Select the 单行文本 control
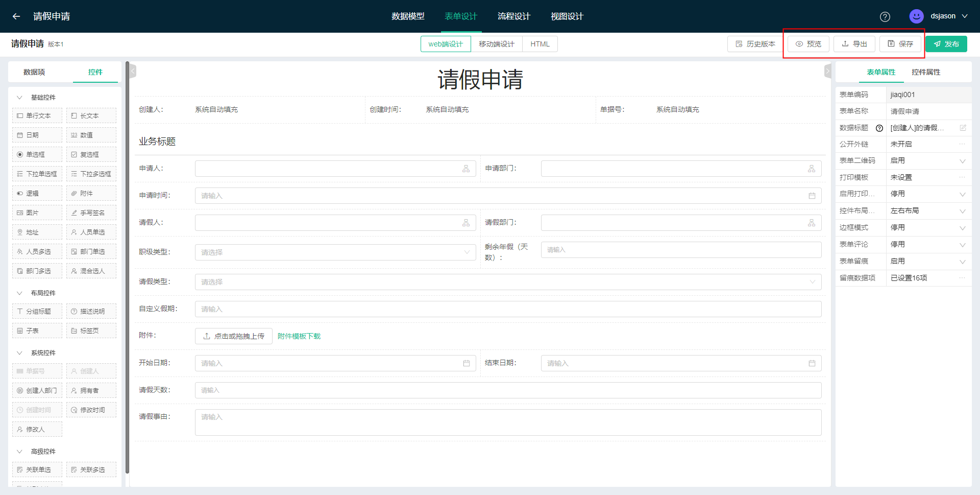This screenshot has width=980, height=495. coord(37,115)
